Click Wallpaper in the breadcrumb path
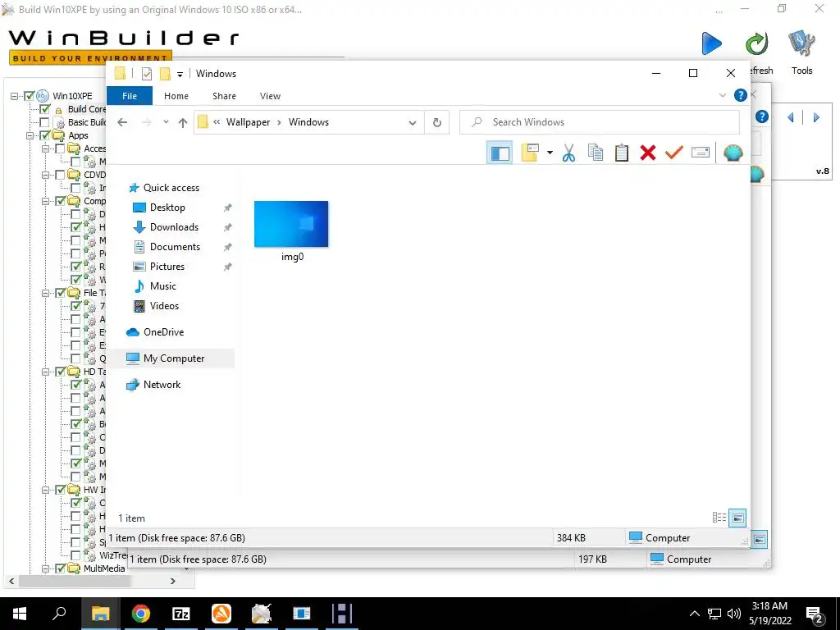 (x=248, y=122)
